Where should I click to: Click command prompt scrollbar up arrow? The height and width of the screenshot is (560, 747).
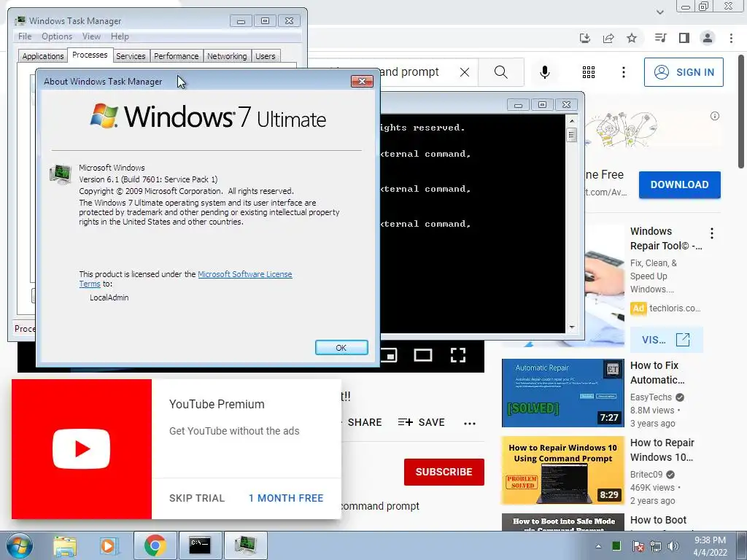(572, 121)
